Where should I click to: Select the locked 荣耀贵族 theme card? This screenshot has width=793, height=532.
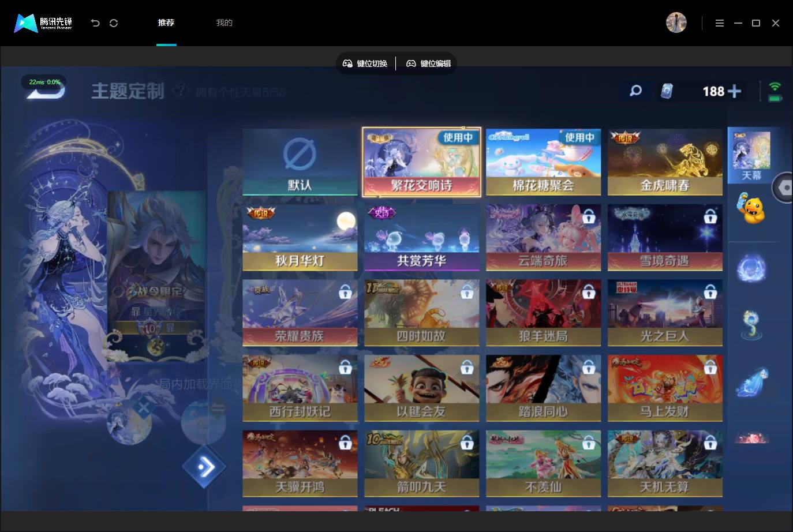pos(300,313)
